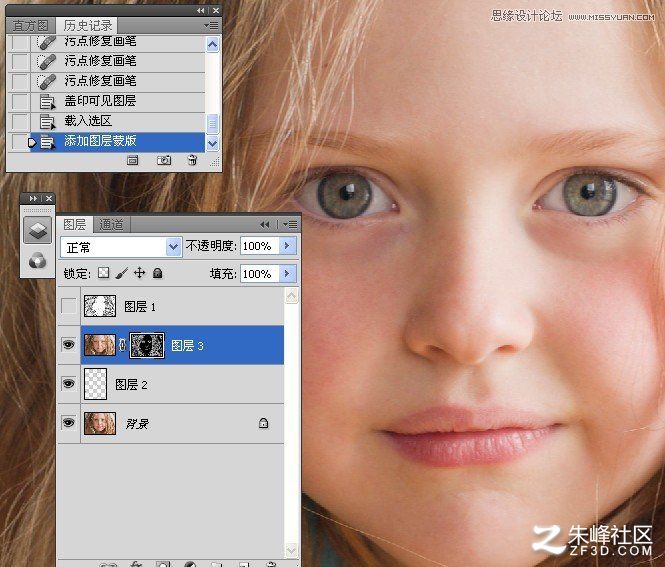Open the 填充 fill slider arrow
Image resolution: width=665 pixels, height=567 pixels.
[x=288, y=274]
